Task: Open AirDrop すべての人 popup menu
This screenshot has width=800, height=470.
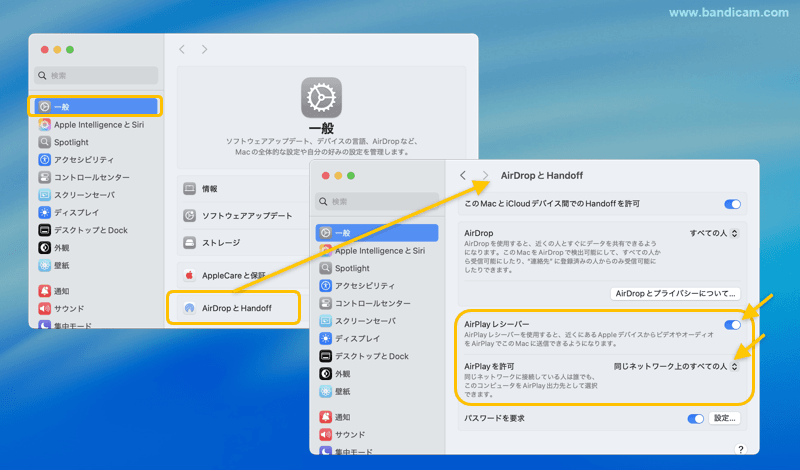Action: tap(714, 233)
